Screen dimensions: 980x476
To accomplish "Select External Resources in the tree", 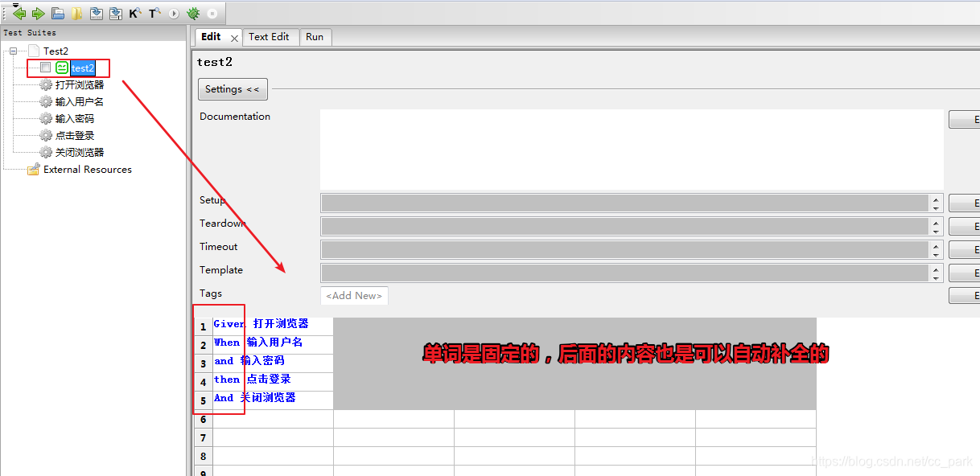I will point(88,169).
